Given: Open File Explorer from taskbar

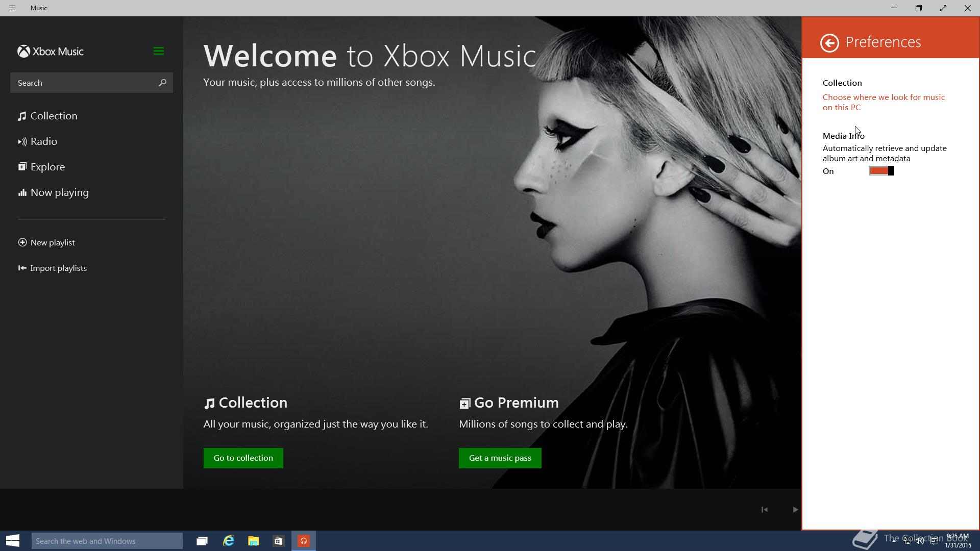Looking at the screenshot, I should (253, 541).
